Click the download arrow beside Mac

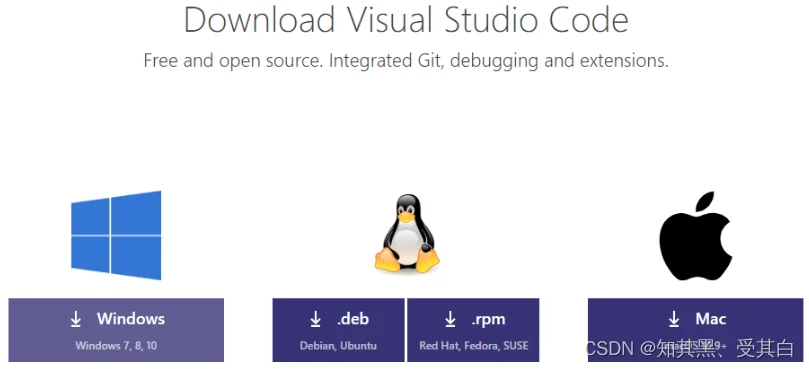(674, 319)
